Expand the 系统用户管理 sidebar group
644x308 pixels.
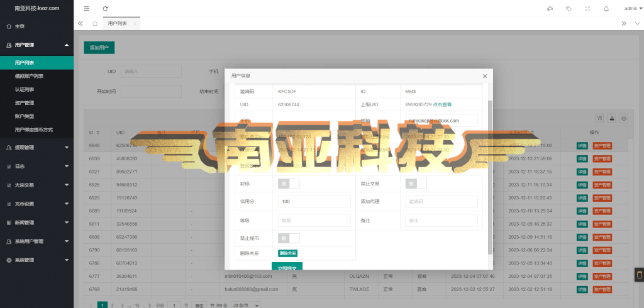tap(36, 241)
